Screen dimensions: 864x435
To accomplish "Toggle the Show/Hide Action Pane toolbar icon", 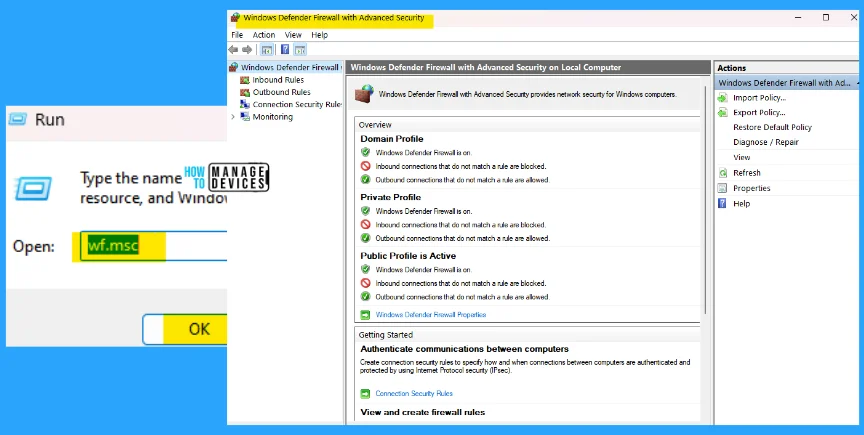I will click(300, 50).
